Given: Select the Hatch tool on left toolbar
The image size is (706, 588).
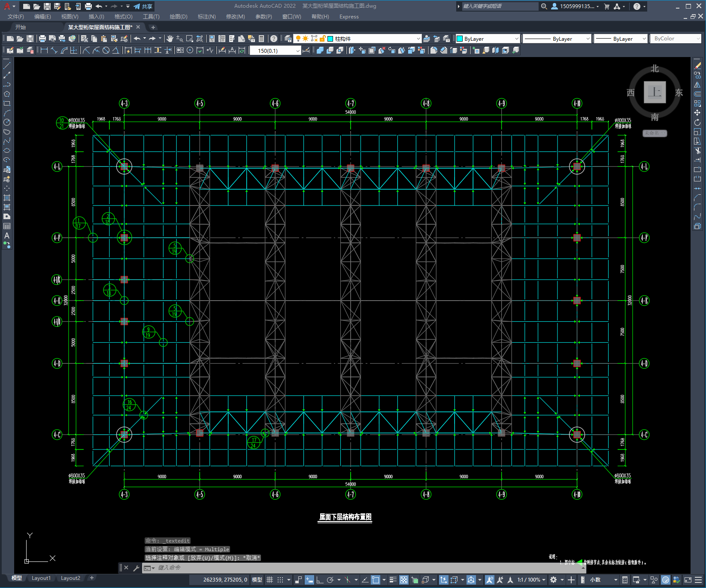Looking at the screenshot, I should tap(7, 198).
